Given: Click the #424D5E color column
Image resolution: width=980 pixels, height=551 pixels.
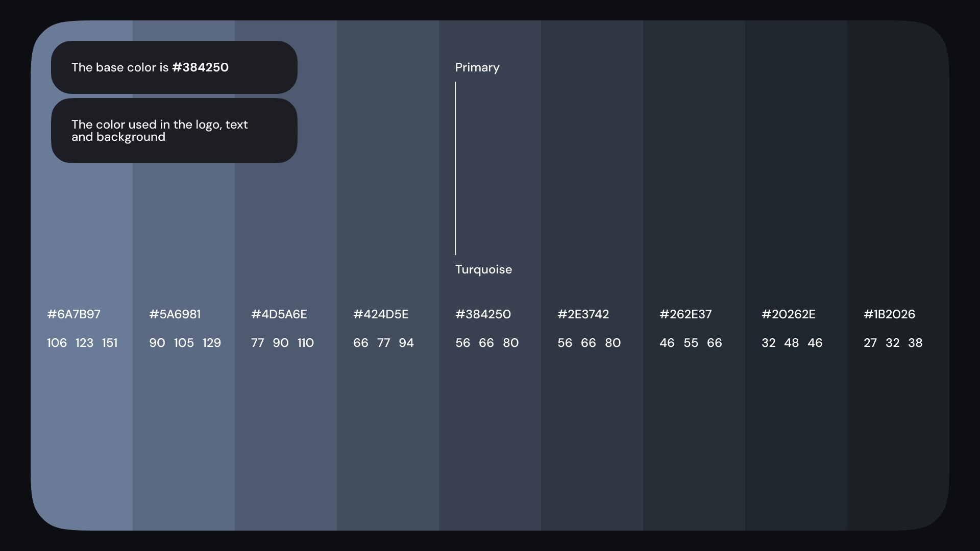Looking at the screenshot, I should click(x=388, y=434).
